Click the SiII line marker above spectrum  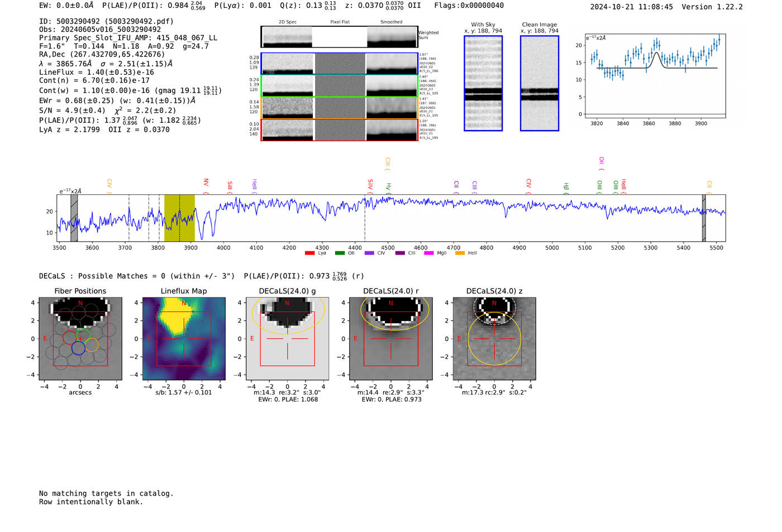pyautogui.click(x=230, y=186)
